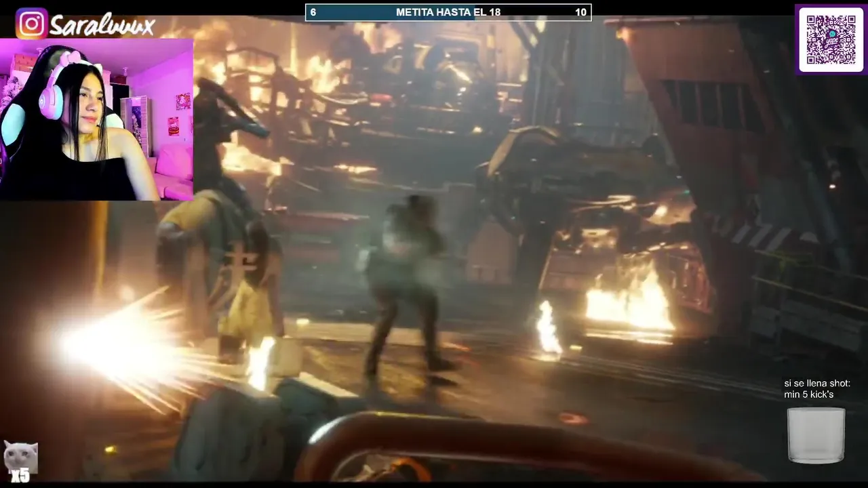Click the 'si se llena shot:' text
This screenshot has height=488, width=868.
pyautogui.click(x=817, y=384)
